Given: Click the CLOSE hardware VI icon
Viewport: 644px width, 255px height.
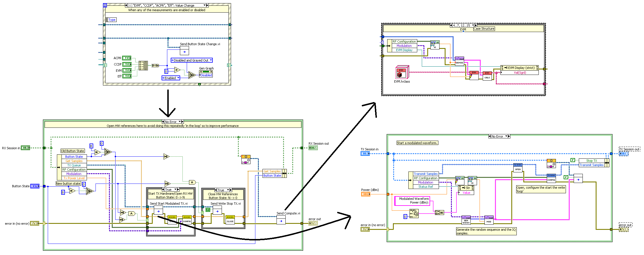Looking at the screenshot, I should point(230,220).
